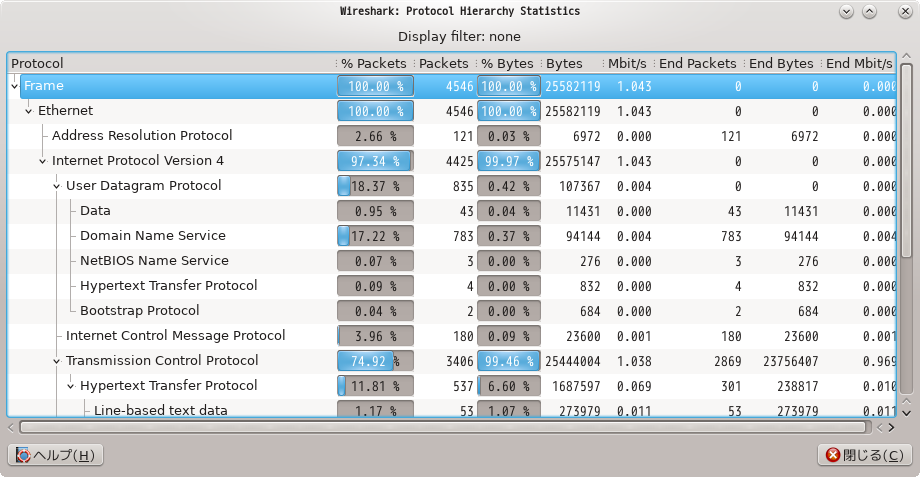The height and width of the screenshot is (477, 920).
Task: Click the scroll-left arrow of horizontal scrollbar
Action: [x=11, y=428]
